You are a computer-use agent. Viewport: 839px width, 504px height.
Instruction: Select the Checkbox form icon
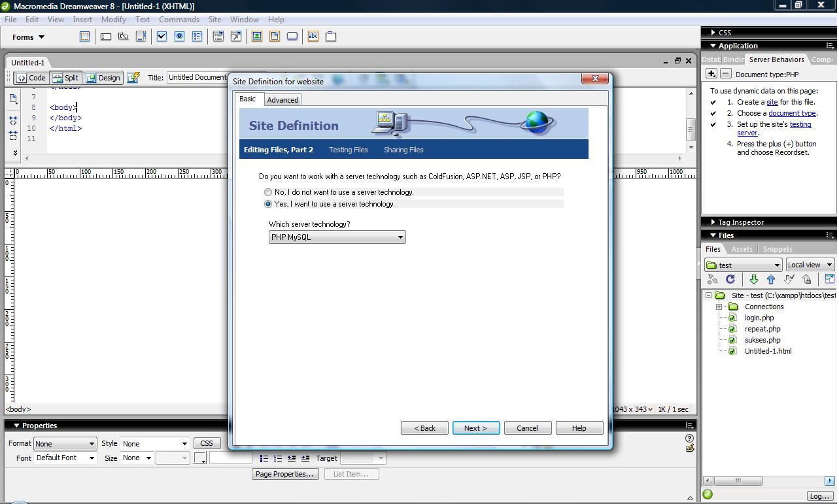tap(161, 37)
